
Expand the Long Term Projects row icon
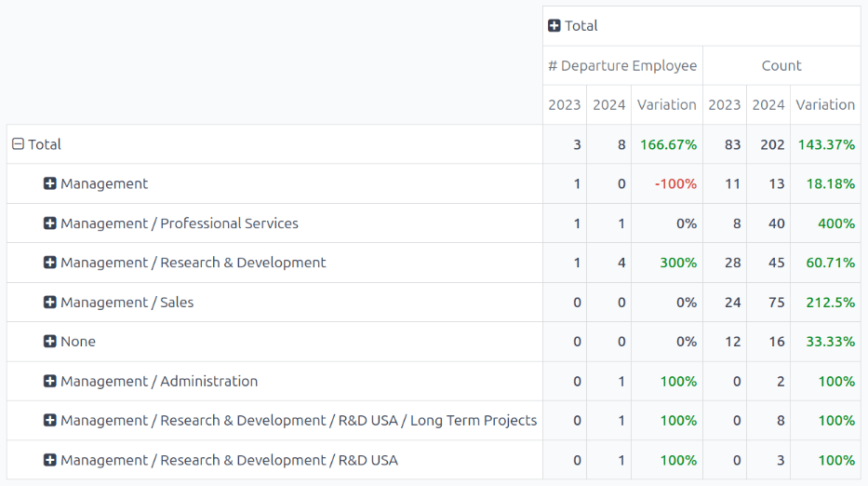[50, 421]
